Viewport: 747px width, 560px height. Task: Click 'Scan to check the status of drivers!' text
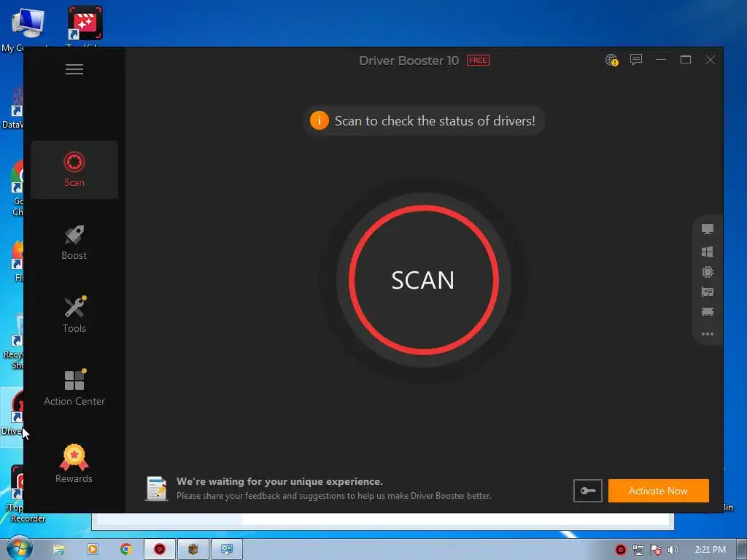[x=435, y=121]
